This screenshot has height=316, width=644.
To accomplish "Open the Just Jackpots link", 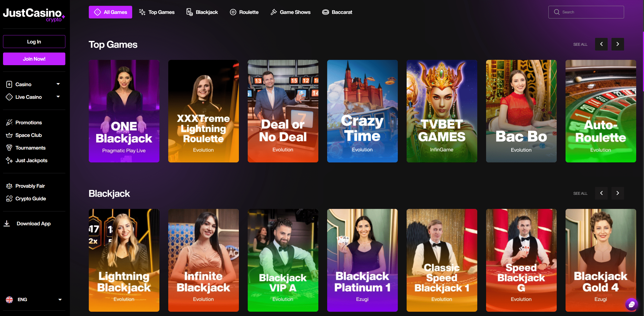I will coord(31,160).
